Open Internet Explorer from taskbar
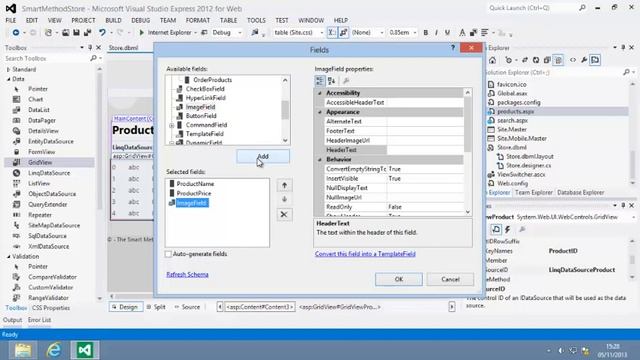 point(54,350)
